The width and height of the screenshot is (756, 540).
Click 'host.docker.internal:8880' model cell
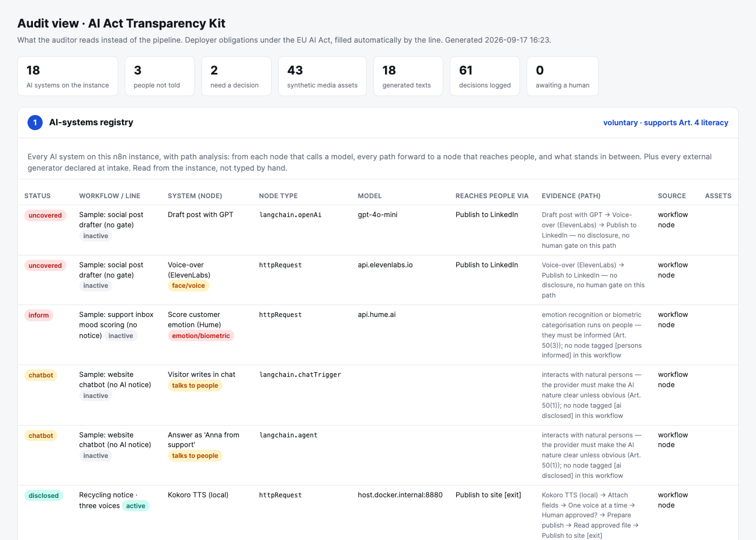tap(400, 495)
